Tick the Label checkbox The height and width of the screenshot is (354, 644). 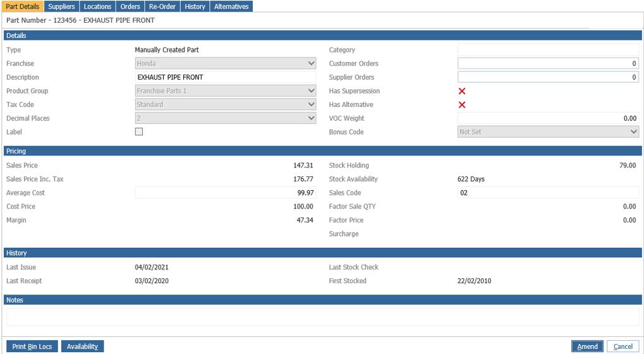(139, 132)
